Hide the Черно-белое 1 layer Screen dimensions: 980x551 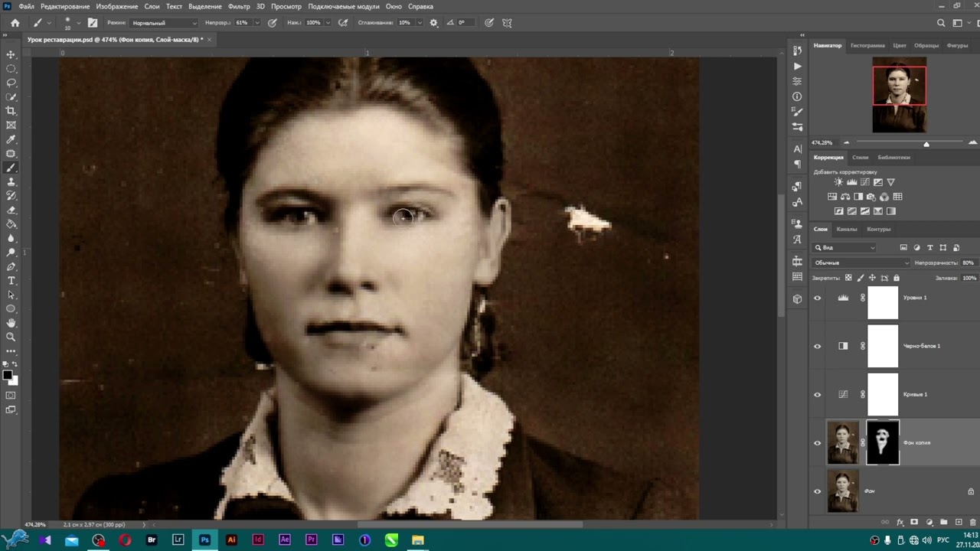point(817,346)
